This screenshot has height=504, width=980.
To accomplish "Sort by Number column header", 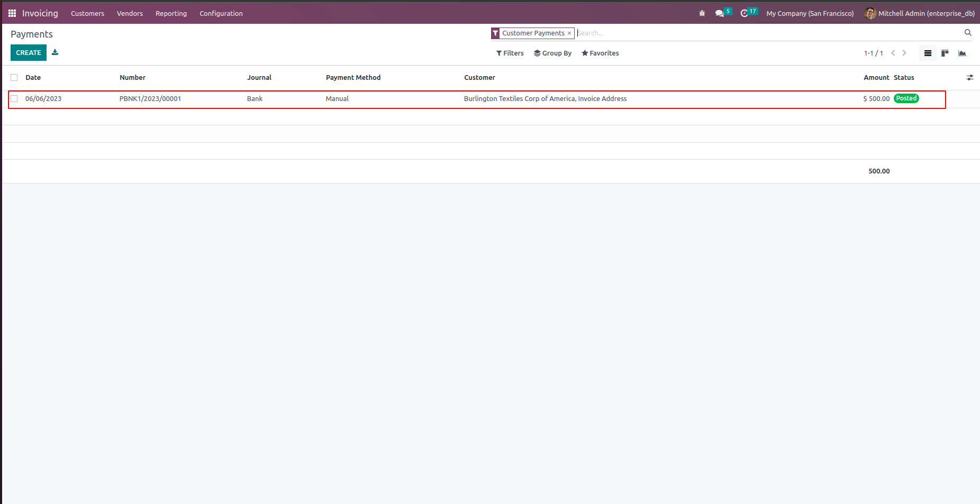I will pyautogui.click(x=132, y=77).
